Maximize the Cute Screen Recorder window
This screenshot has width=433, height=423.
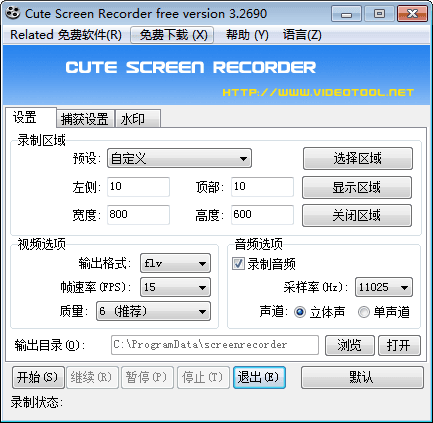click(379, 14)
